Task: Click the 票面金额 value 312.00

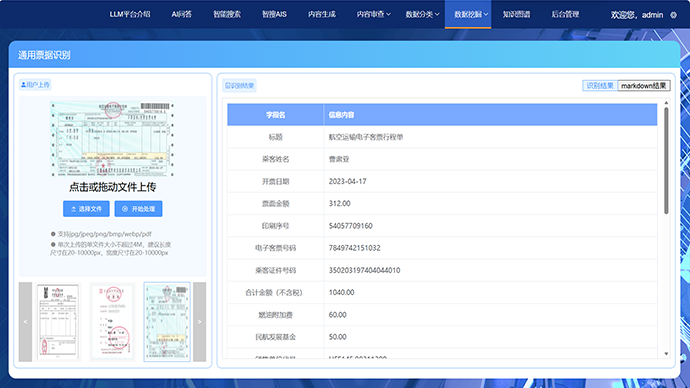Action: click(x=339, y=204)
